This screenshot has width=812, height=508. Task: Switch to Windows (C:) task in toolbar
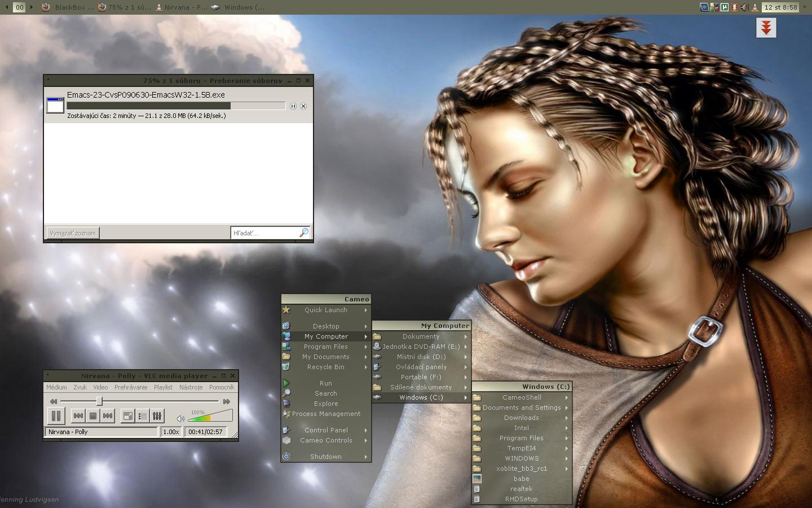[x=237, y=7]
